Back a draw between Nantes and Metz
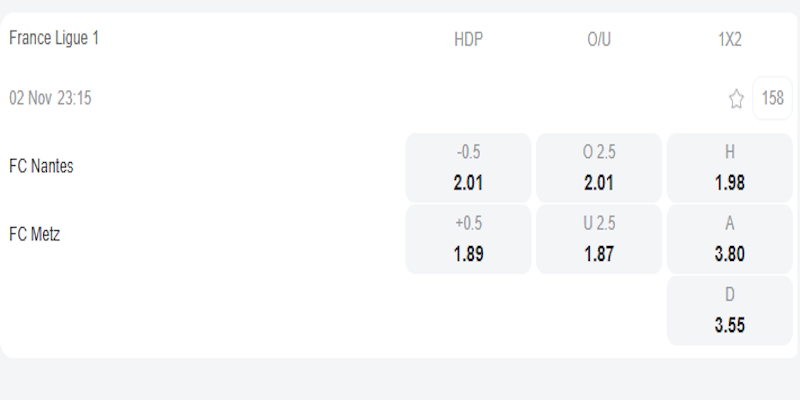Image resolution: width=800 pixels, height=400 pixels. point(729,311)
